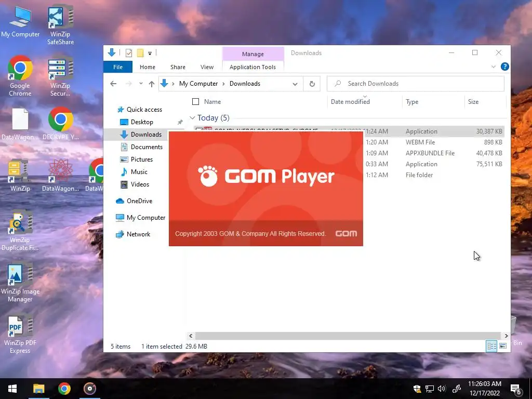Switch to details view layout icon
Viewport: 532px width, 399px height.
pyautogui.click(x=491, y=346)
